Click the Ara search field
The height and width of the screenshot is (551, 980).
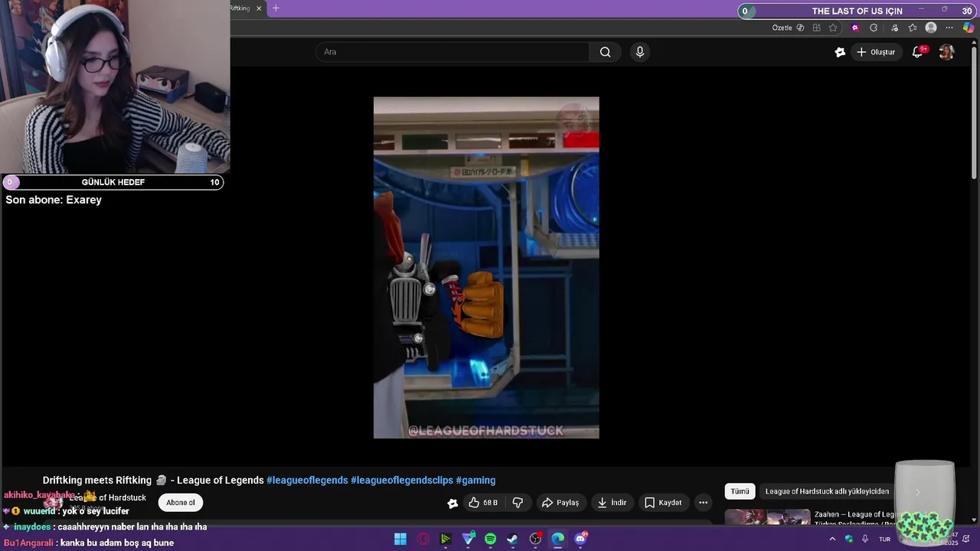pos(452,52)
